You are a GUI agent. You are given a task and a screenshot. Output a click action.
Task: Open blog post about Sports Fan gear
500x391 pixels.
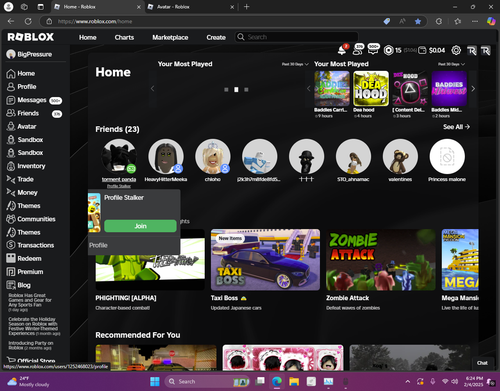click(30, 302)
